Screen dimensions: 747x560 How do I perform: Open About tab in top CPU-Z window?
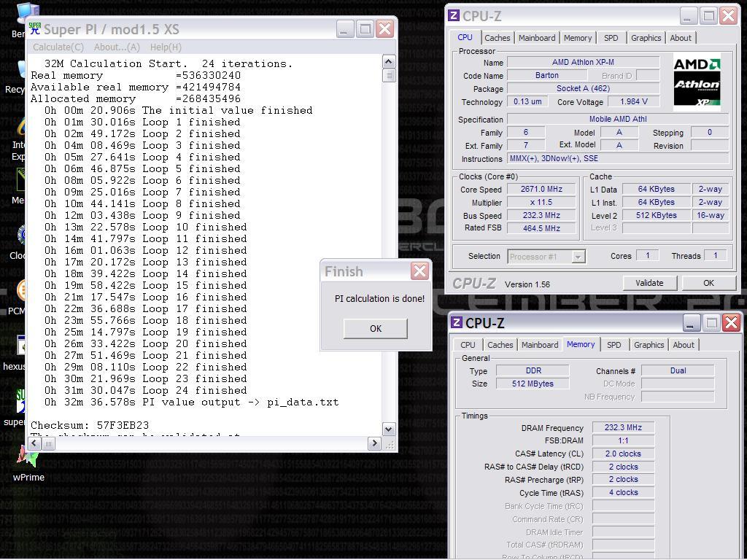[x=681, y=38]
